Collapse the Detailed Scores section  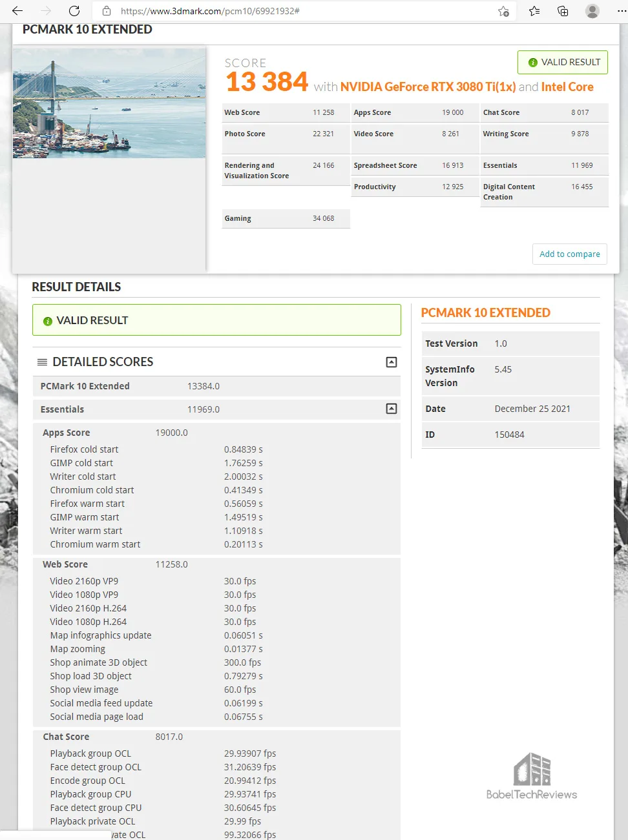pyautogui.click(x=392, y=362)
